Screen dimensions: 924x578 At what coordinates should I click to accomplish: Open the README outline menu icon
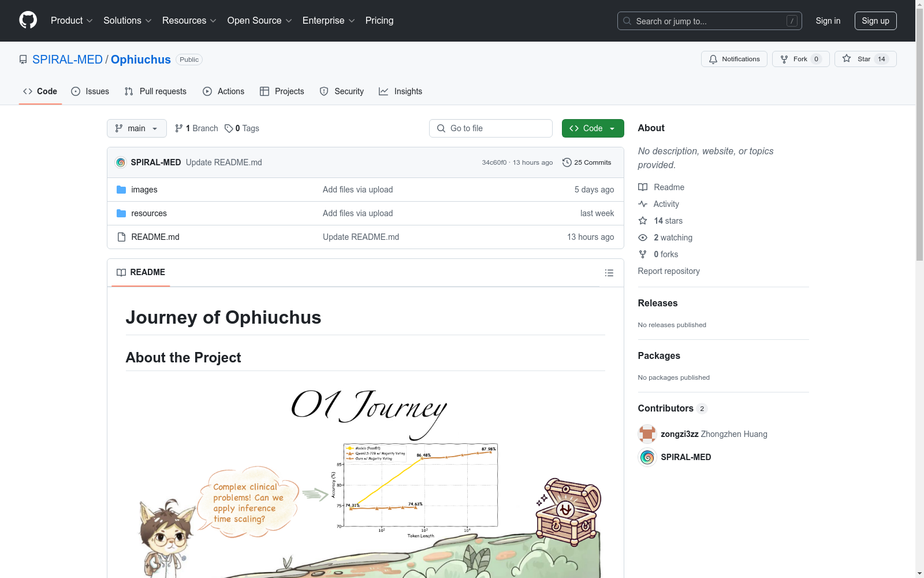tap(609, 273)
